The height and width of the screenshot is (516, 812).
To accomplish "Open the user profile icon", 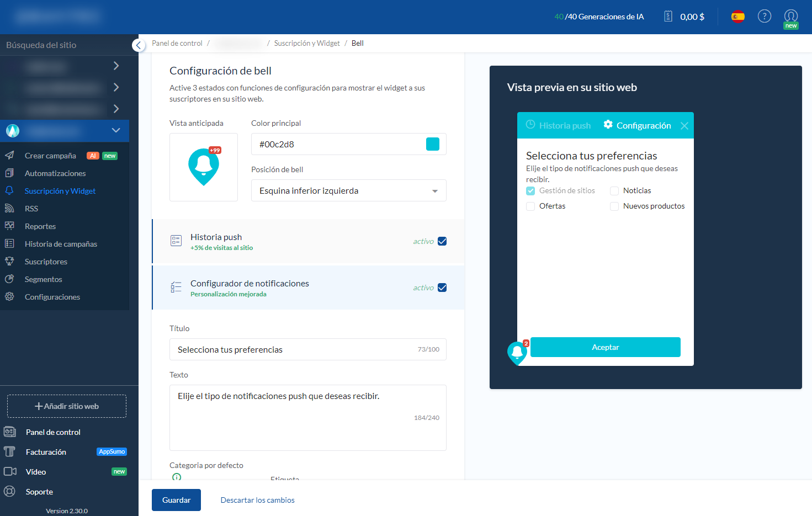I will (790, 16).
